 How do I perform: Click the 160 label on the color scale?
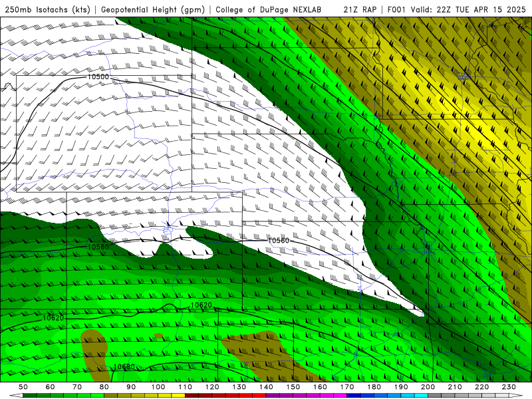click(x=321, y=387)
